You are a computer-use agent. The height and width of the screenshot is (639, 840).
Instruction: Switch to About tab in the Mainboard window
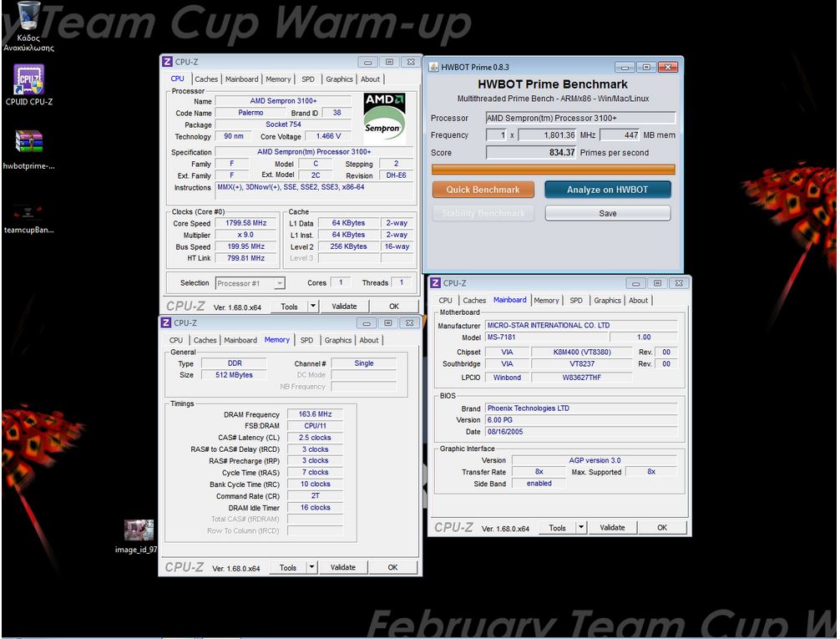point(638,300)
